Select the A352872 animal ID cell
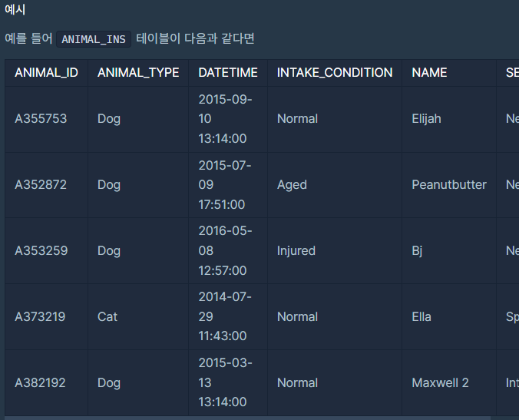519x420 pixels. [x=46, y=185]
